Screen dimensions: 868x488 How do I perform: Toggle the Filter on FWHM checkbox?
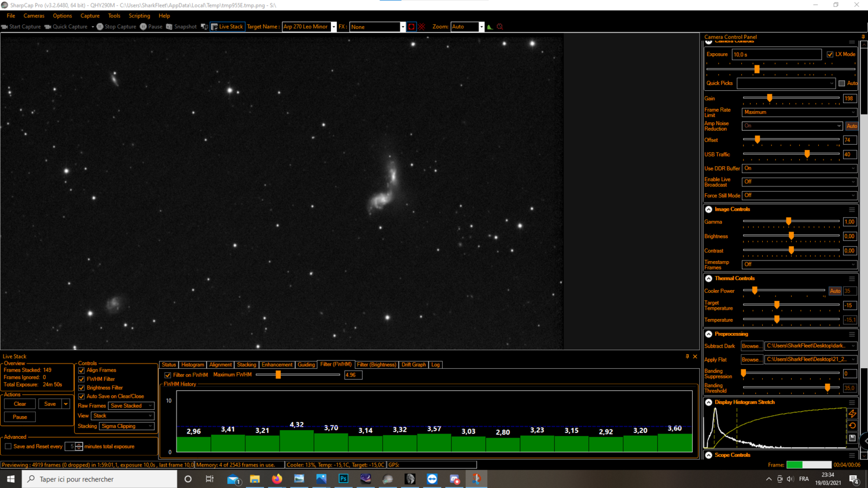point(168,375)
